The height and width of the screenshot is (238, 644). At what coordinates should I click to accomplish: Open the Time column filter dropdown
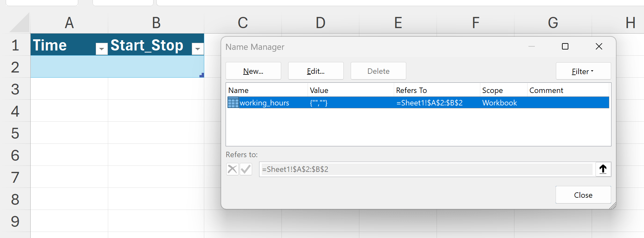click(102, 49)
